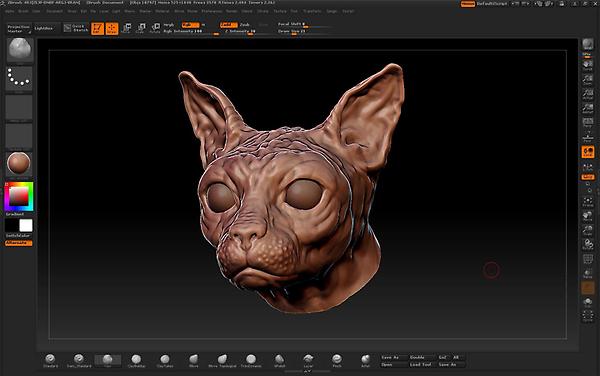Open the Material menu
This screenshot has height=376, width=600.
coord(162,11)
